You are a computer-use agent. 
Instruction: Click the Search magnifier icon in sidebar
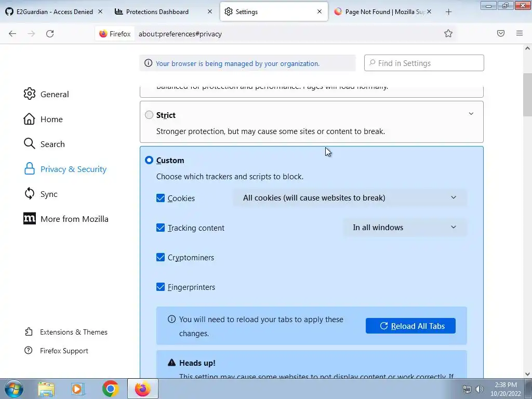click(29, 144)
